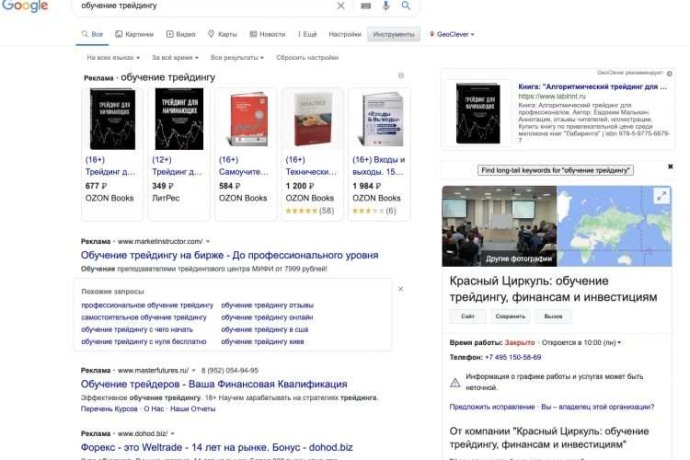The width and height of the screenshot is (690, 460).
Task: Open the 'Карты' tab
Action: click(x=223, y=34)
